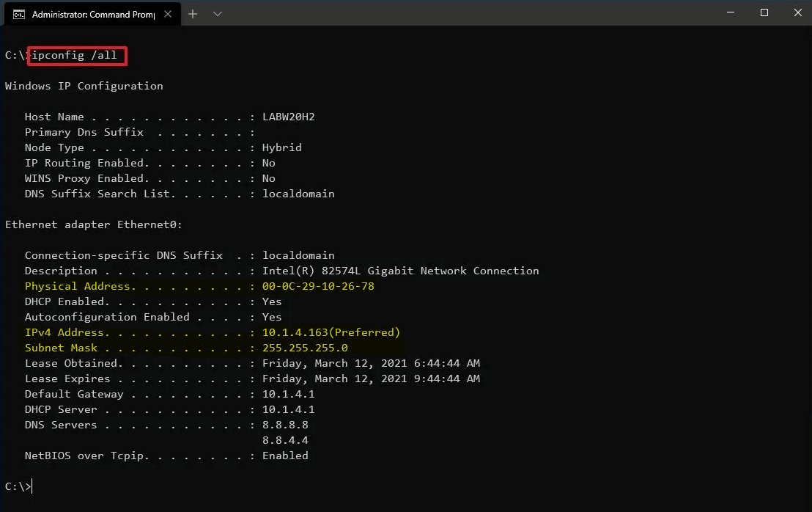Image resolution: width=812 pixels, height=512 pixels.
Task: Close the terminal window
Action: [798, 12]
